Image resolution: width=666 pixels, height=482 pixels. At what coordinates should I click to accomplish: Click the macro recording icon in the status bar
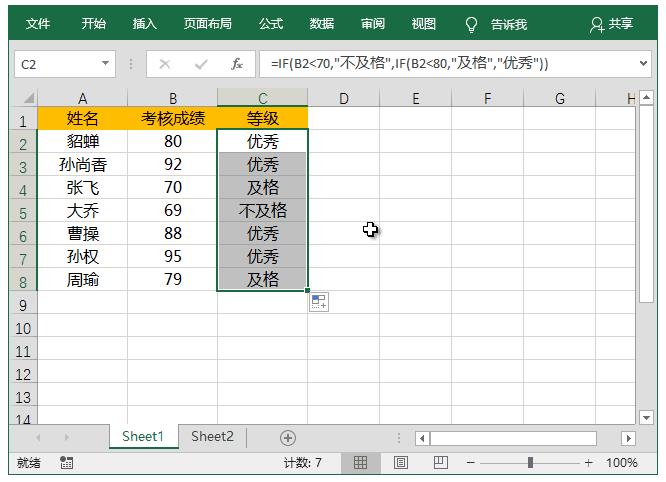pyautogui.click(x=66, y=462)
